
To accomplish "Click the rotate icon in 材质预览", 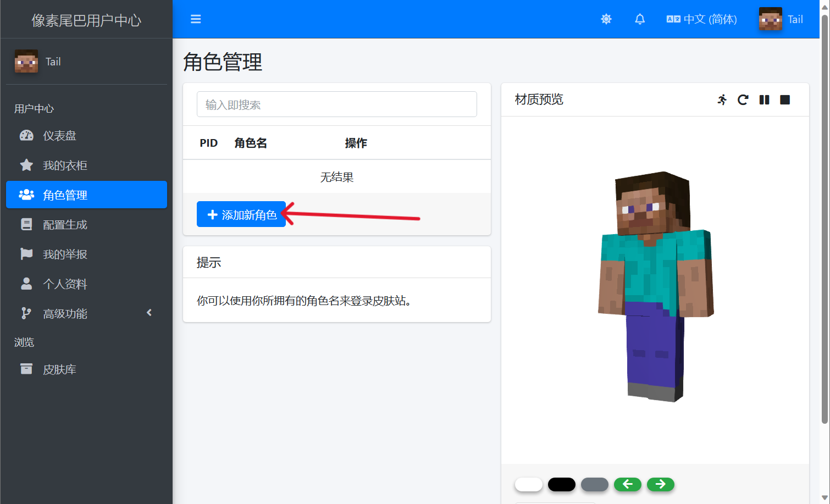I will 743,99.
